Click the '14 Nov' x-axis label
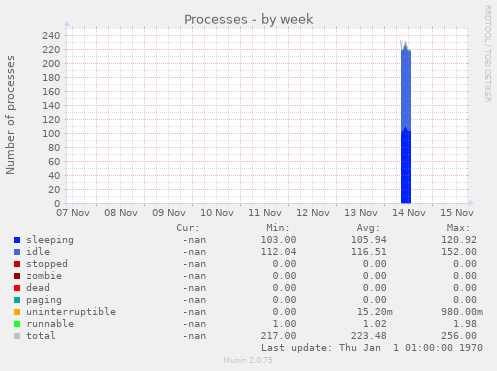 pyautogui.click(x=409, y=213)
